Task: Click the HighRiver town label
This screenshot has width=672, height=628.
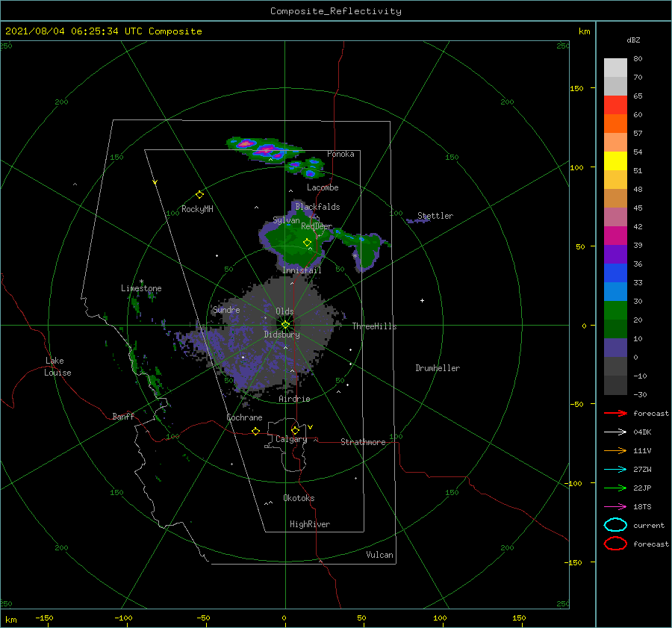Action: [310, 524]
